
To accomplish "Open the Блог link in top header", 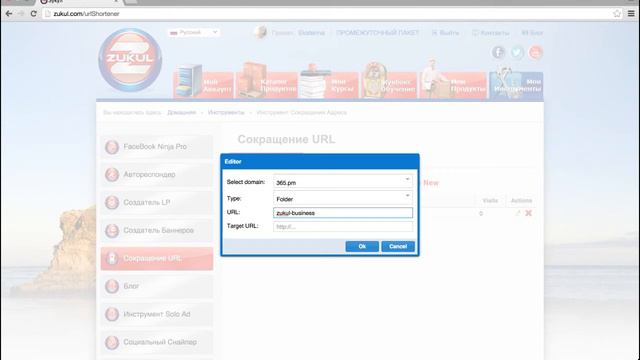I will [x=532, y=33].
